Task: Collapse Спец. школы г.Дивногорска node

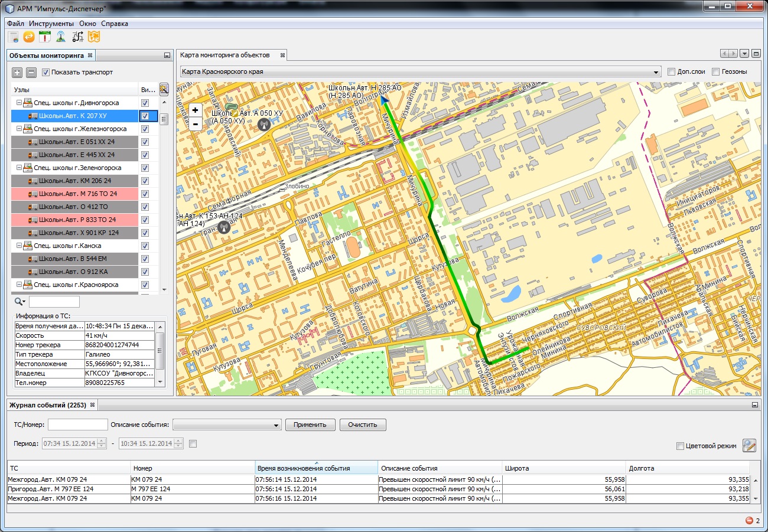Action: (x=19, y=103)
